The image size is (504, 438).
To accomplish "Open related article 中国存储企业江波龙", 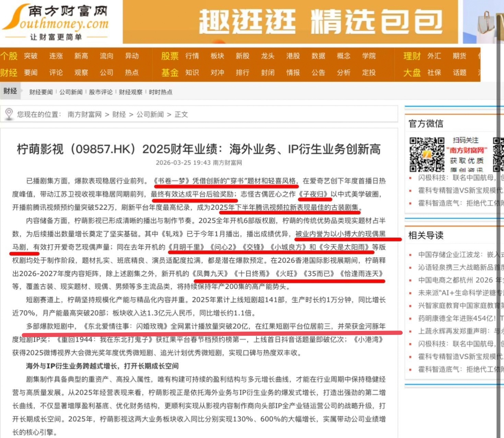I will coord(461,254).
